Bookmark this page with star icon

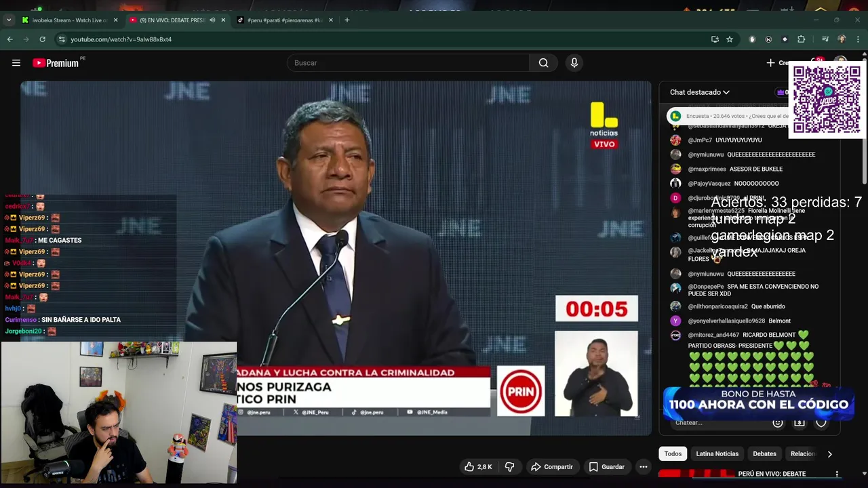tap(730, 39)
